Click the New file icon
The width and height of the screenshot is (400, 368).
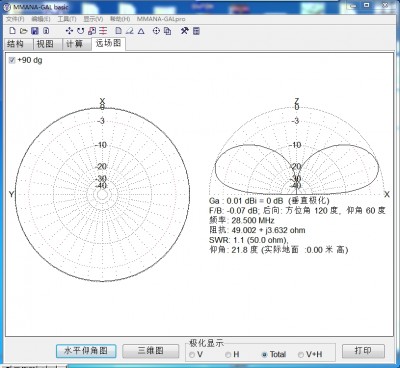12,31
